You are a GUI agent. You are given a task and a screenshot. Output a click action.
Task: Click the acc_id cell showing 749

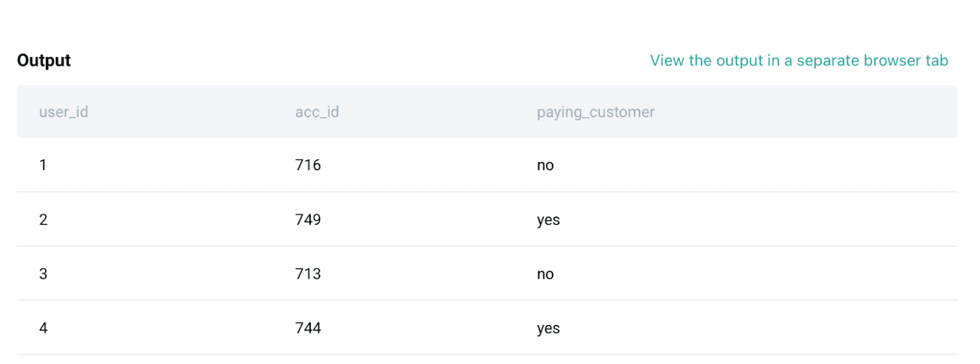[308, 220]
